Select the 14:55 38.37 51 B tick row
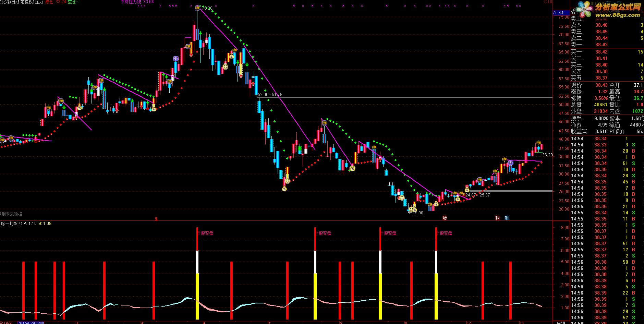 tap(607, 243)
